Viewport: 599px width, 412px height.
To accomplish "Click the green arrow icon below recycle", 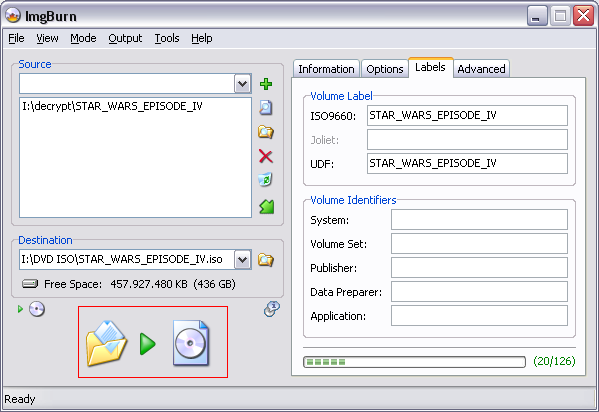I will point(267,207).
